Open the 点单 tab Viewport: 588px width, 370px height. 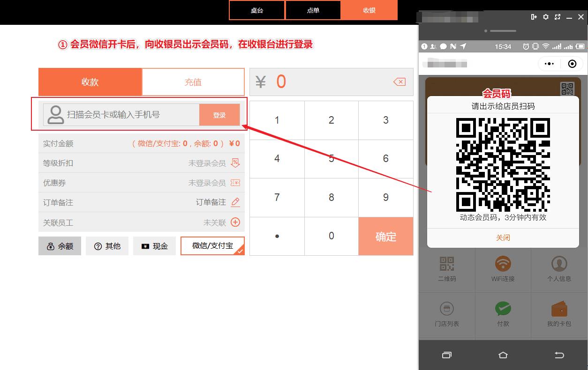click(x=313, y=10)
